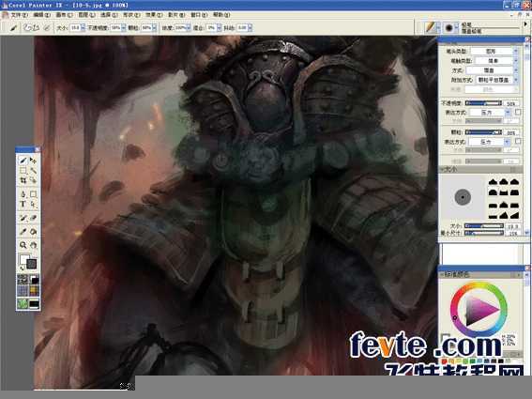Collapse the standard colors (标准颜色) panel
This screenshot has width=532, height=399.
coord(442,274)
